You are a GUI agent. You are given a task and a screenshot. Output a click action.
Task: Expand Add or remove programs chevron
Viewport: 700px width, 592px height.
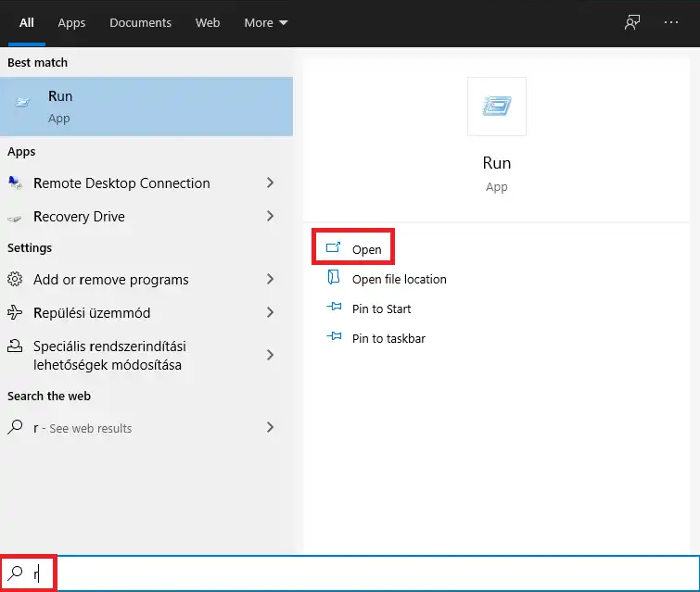(x=270, y=279)
